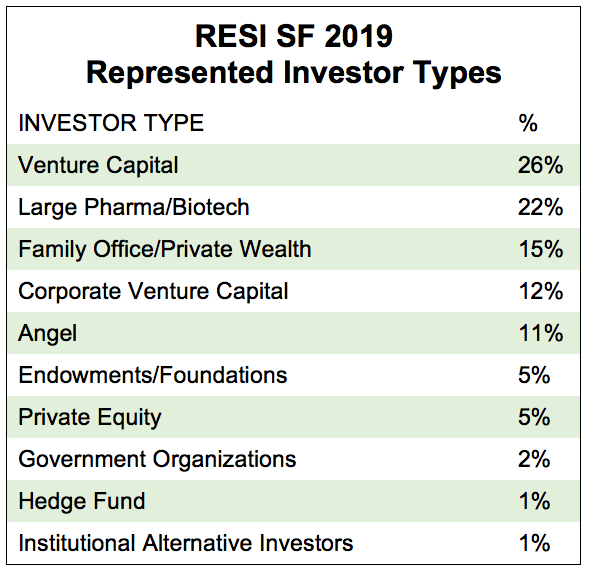Select the Venture Capital row label
This screenshot has height=574, width=591.
coord(98,165)
